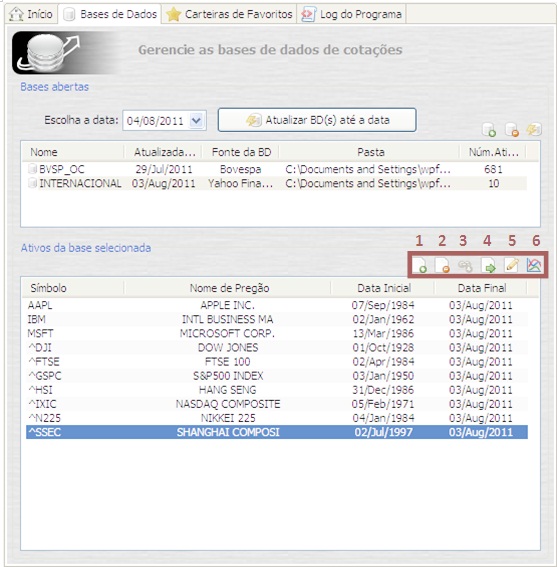Click the grayed link icon numbered 3
Viewport: 557px width, 567px height.
[465, 266]
